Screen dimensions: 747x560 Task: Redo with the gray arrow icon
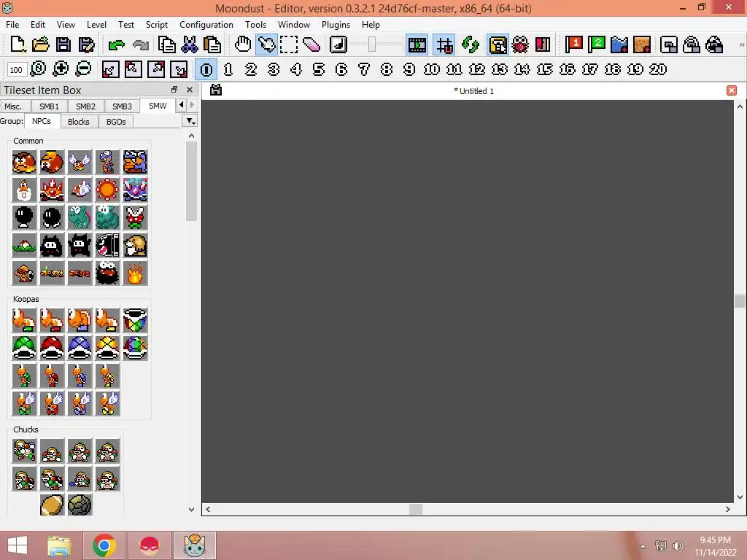(x=141, y=44)
